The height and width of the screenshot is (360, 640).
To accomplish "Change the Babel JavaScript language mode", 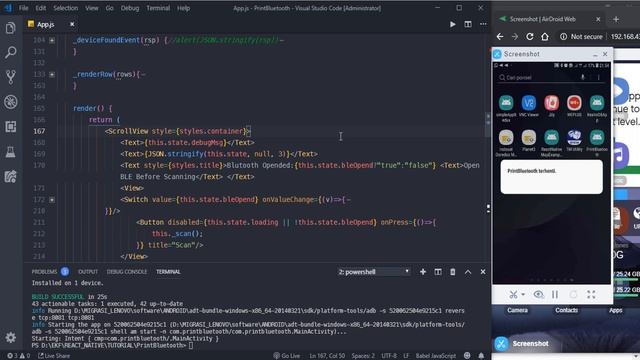I will click(x=436, y=356).
